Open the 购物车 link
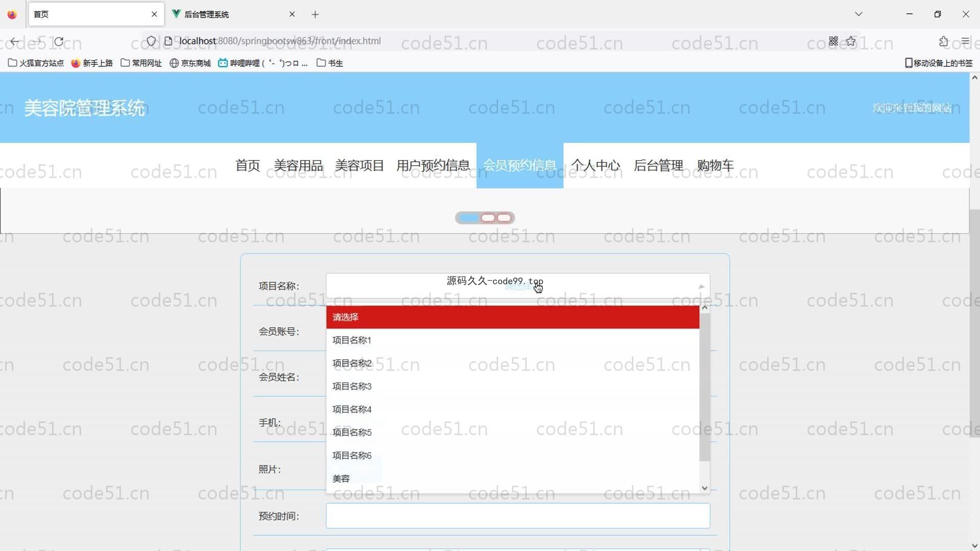This screenshot has width=980, height=551. tap(715, 165)
